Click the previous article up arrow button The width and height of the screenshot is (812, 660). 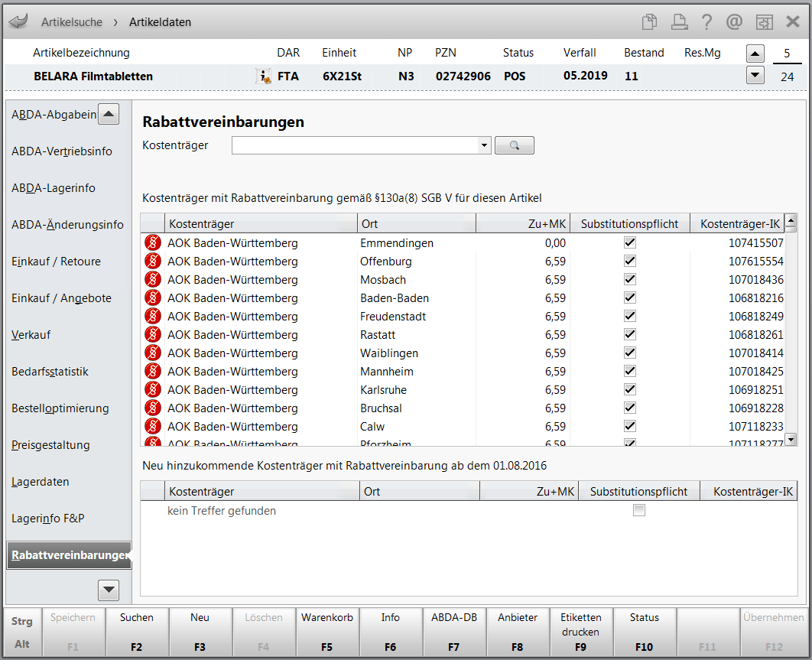pos(755,54)
